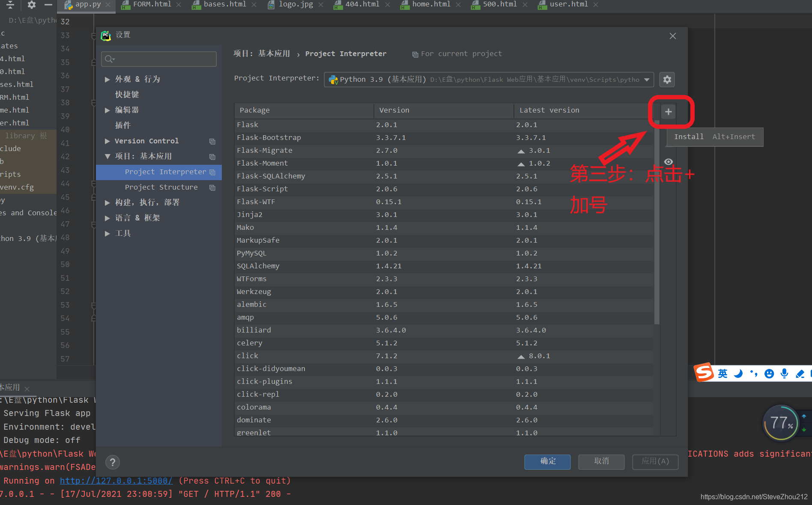Expand the 外观 & 行为 section
Viewport: 812px width, 505px height.
tap(107, 79)
